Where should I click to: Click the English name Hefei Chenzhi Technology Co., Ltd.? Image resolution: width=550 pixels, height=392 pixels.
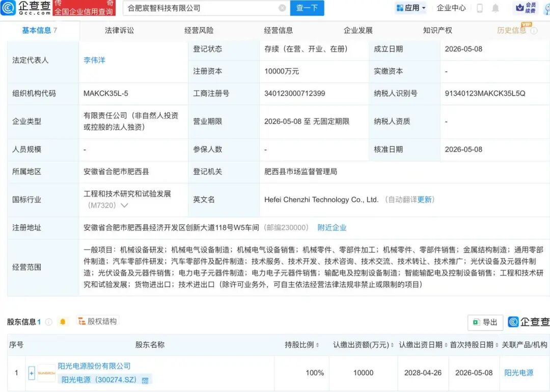pyautogui.click(x=321, y=200)
